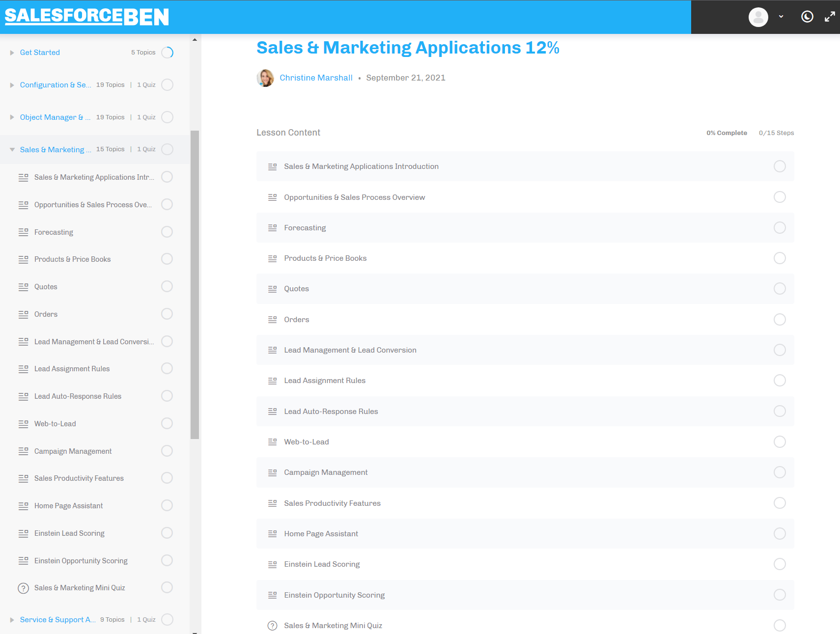
Task: Click Configuration section progress circle
Action: 167,85
